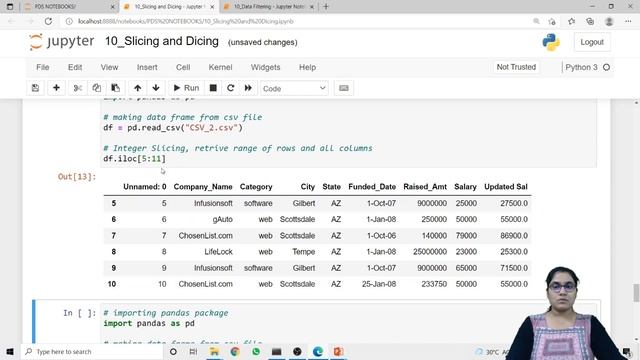This screenshot has width=640, height=360.
Task: Open File Explorer from the taskbar
Action: 214,351
